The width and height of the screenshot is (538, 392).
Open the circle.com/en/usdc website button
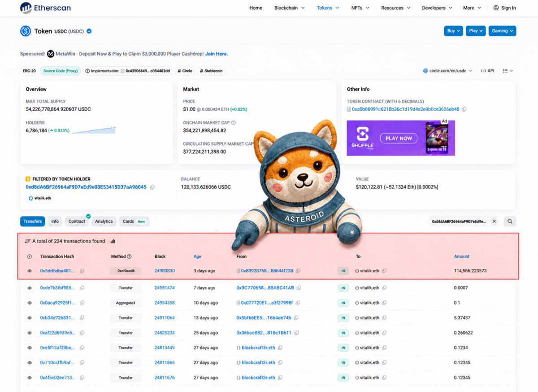[x=447, y=71]
